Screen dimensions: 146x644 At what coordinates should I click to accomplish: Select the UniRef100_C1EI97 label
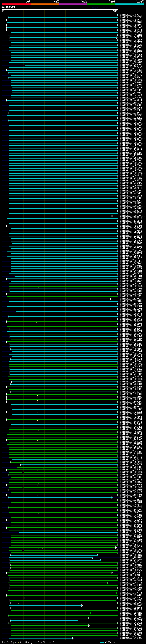131,60
